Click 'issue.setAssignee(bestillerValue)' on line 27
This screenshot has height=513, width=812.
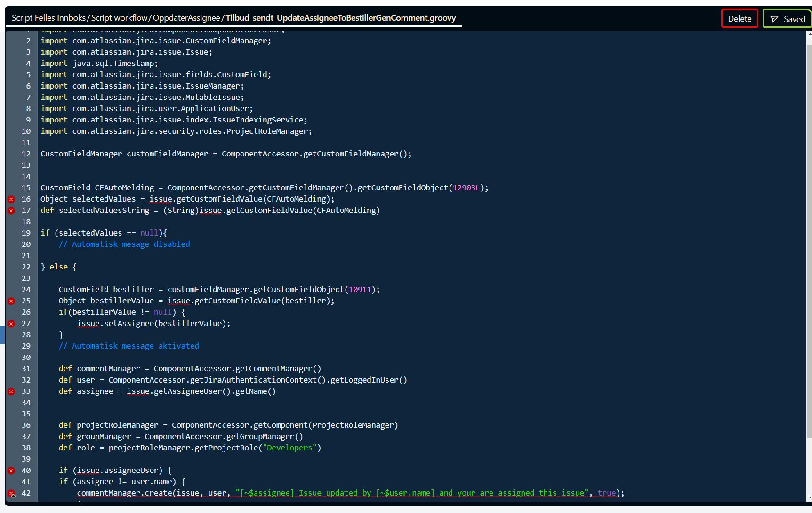coord(152,324)
